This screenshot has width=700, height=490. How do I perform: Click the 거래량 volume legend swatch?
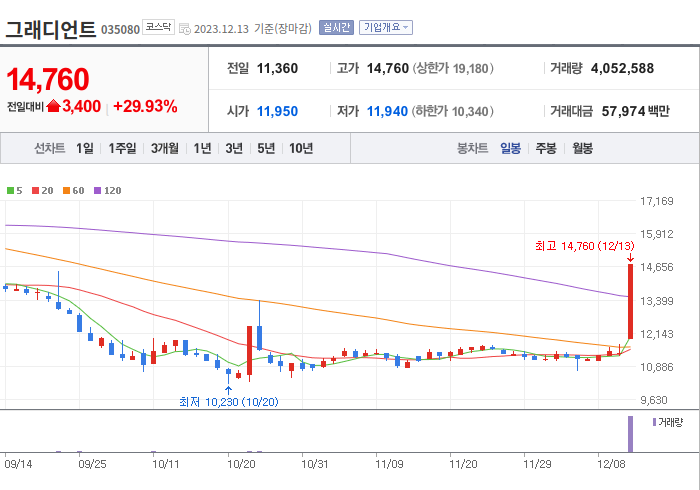654,422
